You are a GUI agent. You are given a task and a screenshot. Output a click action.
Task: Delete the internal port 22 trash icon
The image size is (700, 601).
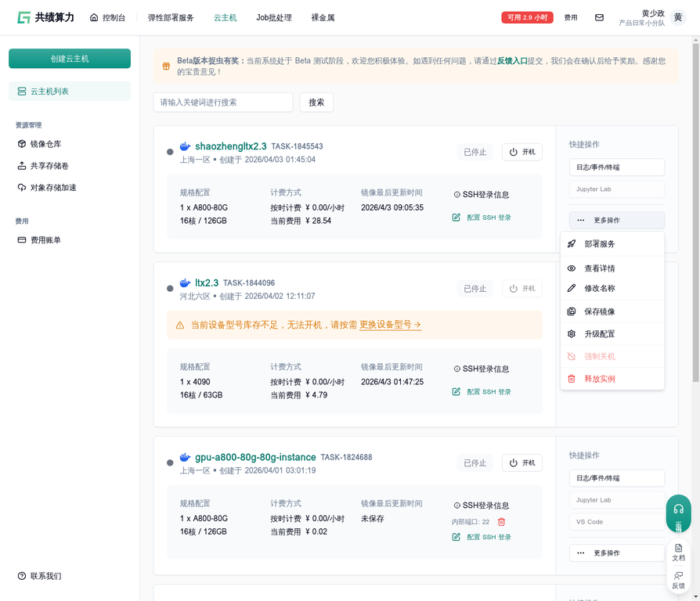coord(502,522)
